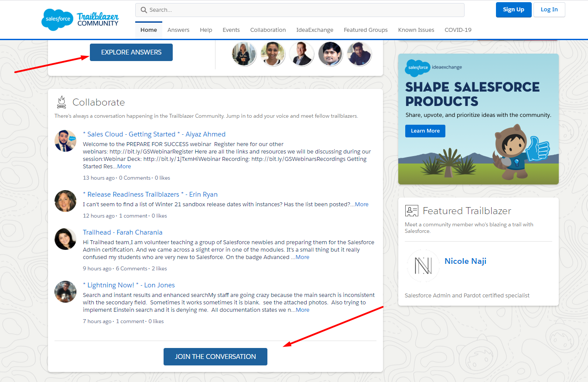
Task: Click the 'Collaborate' section heading
Action: click(x=99, y=102)
